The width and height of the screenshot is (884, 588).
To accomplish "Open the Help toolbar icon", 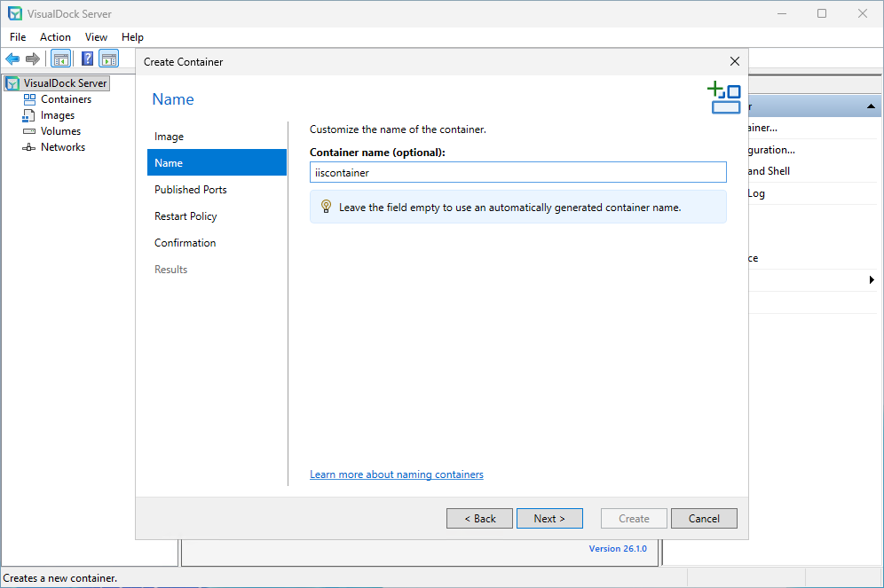I will point(87,59).
